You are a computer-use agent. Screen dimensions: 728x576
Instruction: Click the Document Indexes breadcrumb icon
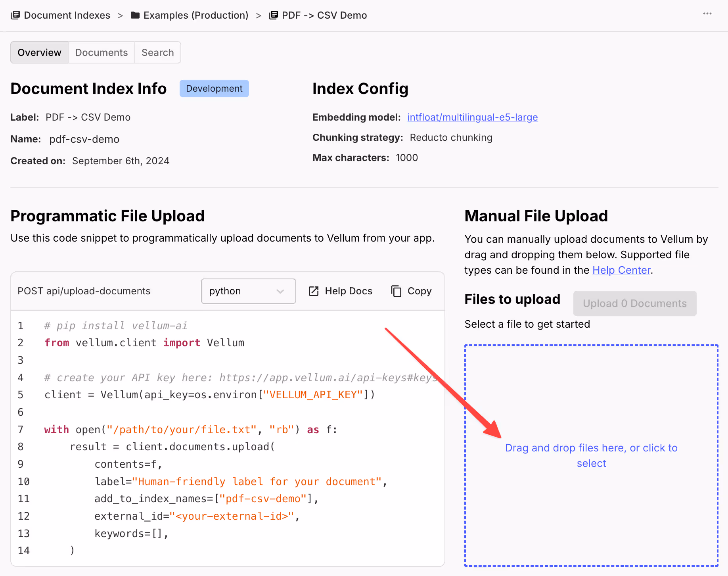[x=15, y=15]
